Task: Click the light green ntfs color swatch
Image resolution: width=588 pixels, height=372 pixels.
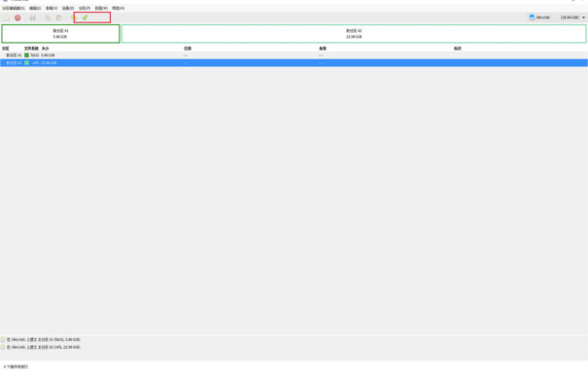Action: pos(26,63)
